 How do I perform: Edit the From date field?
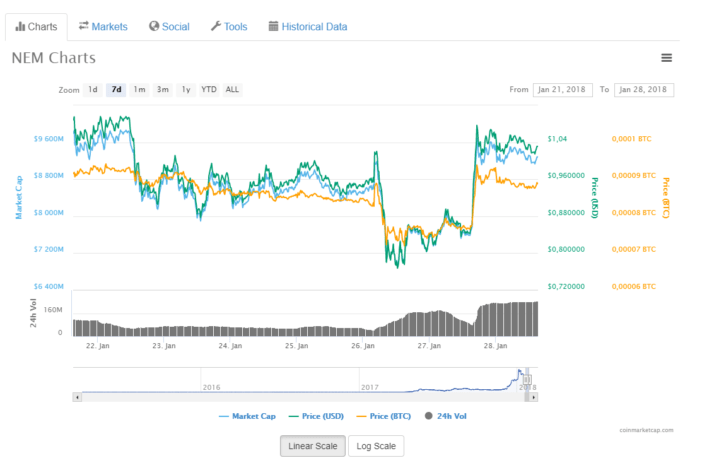pos(563,90)
